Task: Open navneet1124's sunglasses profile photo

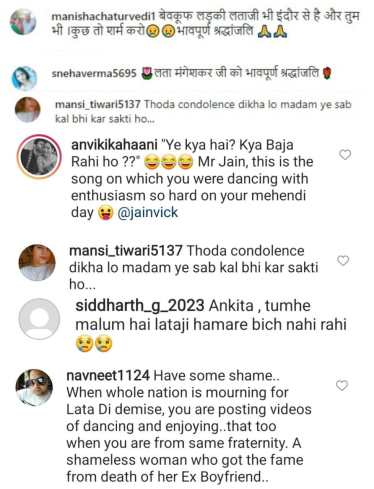Action: (34, 387)
